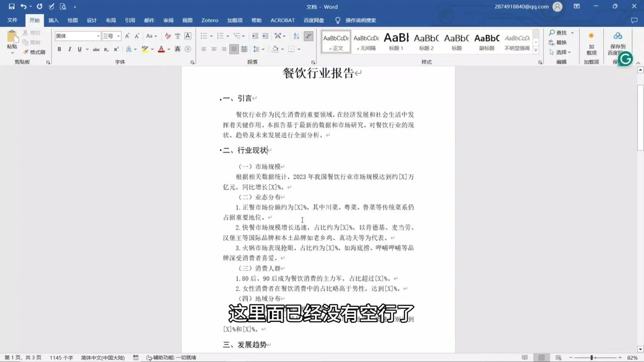This screenshot has width=644, height=362.
Task: Click the green Grammarly G icon
Action: click(625, 58)
